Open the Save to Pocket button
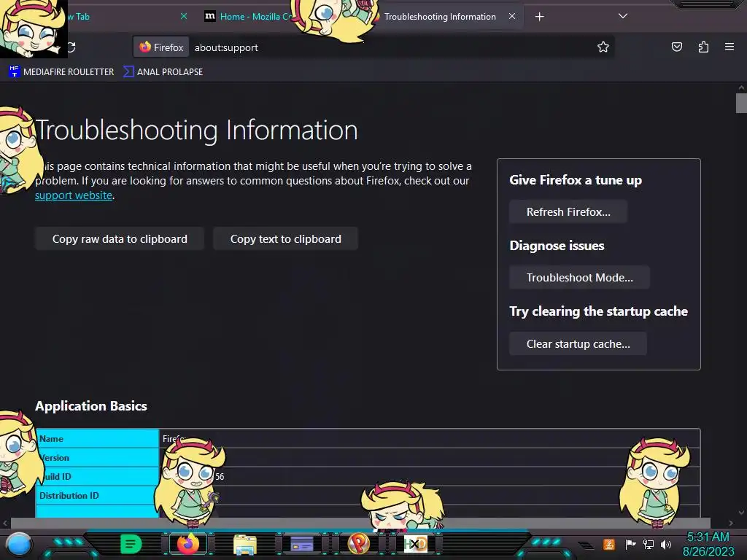 pos(676,47)
